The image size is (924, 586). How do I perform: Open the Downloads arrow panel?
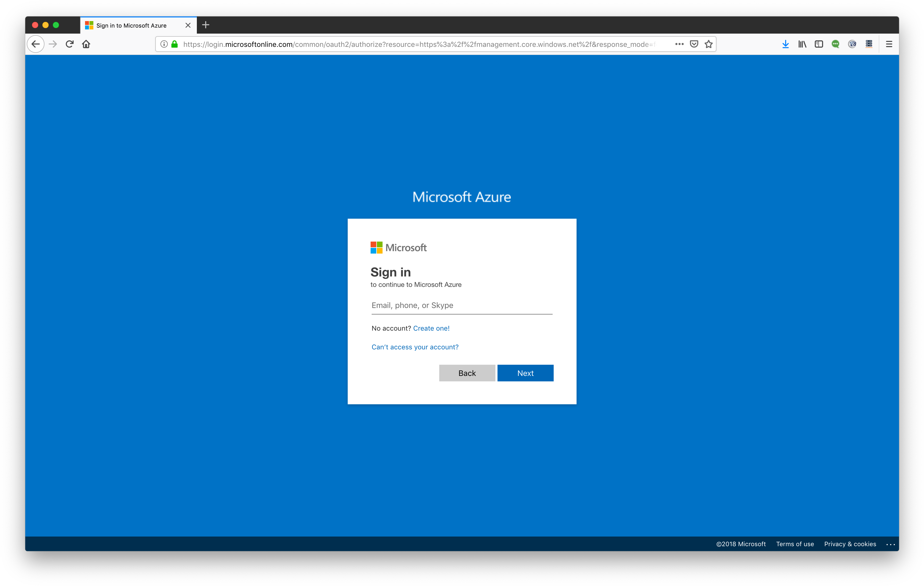coord(785,44)
